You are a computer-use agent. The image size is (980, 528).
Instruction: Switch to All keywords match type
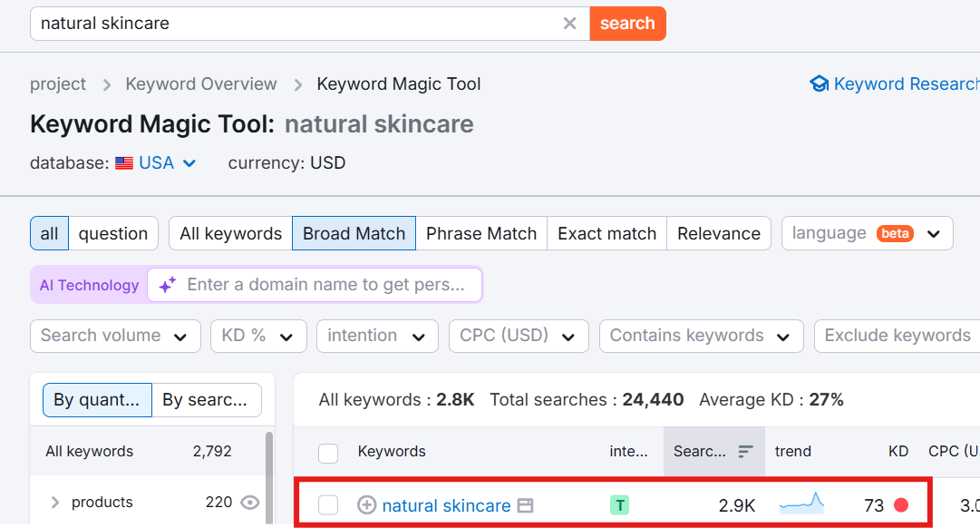[230, 233]
